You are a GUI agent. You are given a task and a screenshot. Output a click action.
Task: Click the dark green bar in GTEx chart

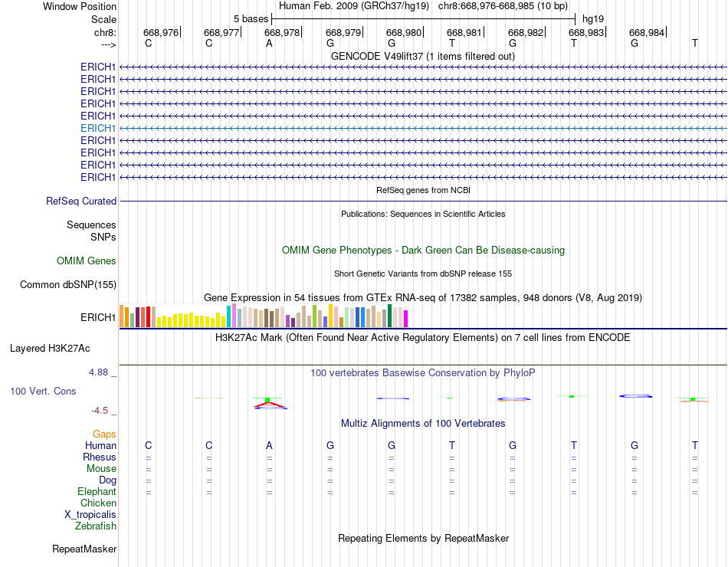click(x=389, y=316)
